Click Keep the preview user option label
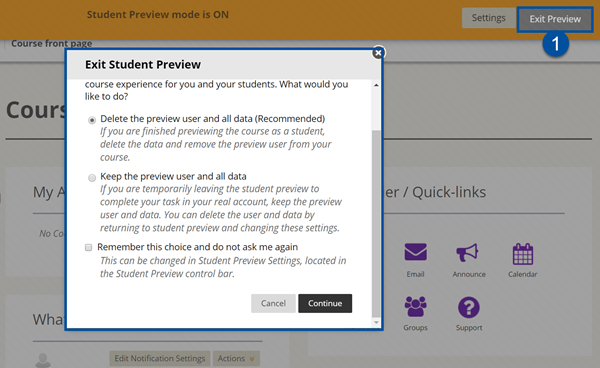This screenshot has width=600, height=368. pos(173,176)
